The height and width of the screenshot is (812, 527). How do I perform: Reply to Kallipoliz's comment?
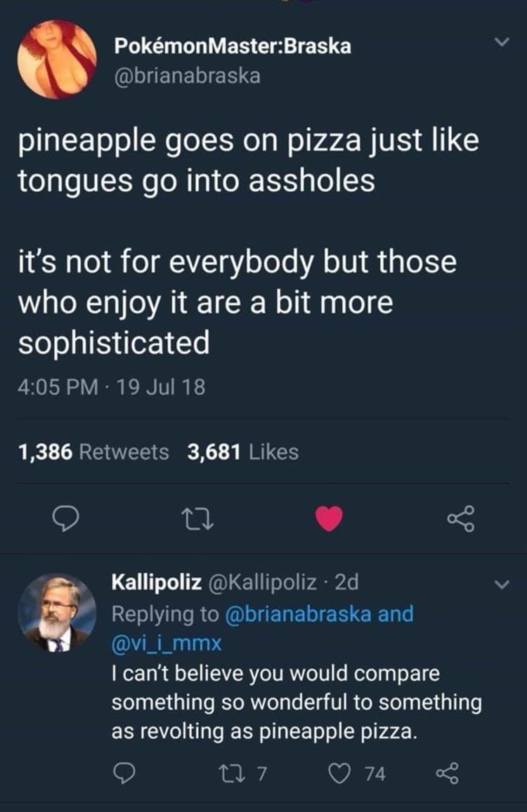[125, 774]
